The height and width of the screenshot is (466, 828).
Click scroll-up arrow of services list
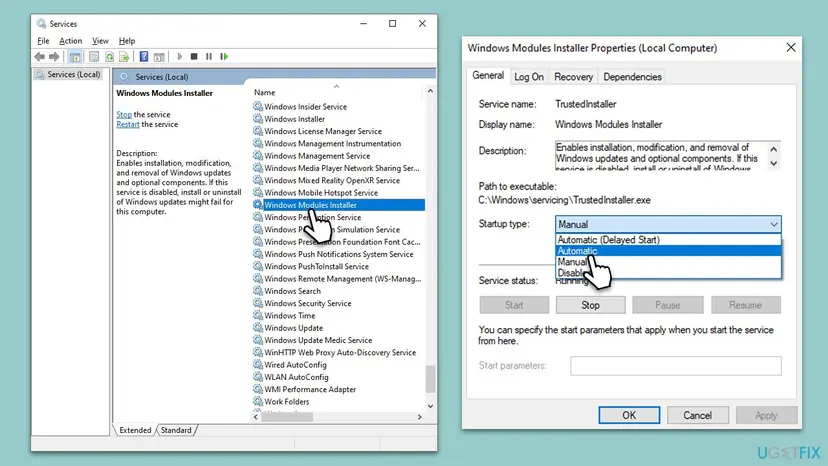(430, 91)
